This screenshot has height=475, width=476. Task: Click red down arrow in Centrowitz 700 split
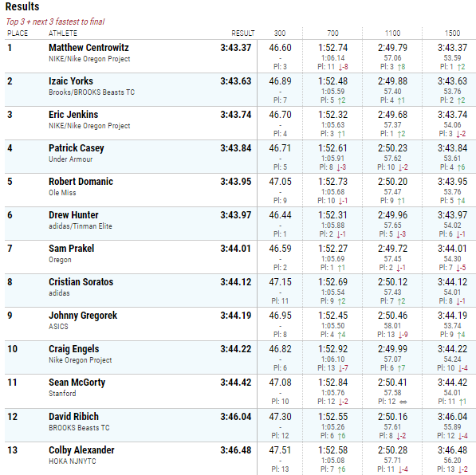[340, 67]
